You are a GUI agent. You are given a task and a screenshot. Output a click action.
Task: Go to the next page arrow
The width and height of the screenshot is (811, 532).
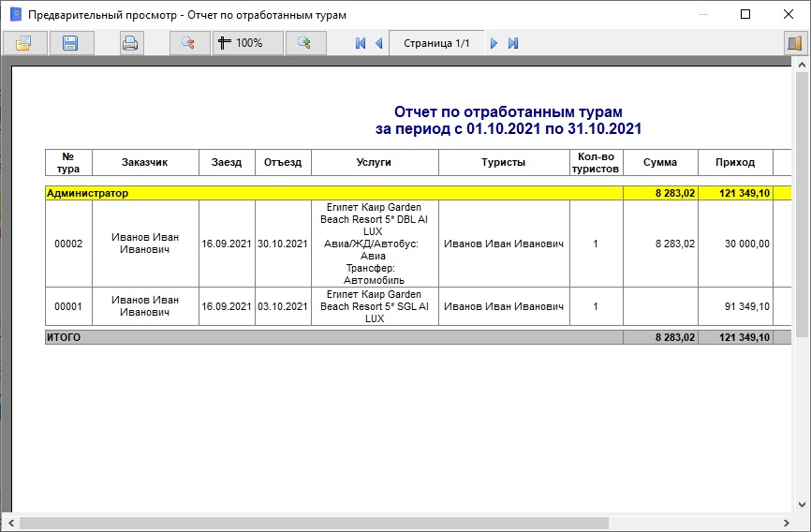point(494,43)
